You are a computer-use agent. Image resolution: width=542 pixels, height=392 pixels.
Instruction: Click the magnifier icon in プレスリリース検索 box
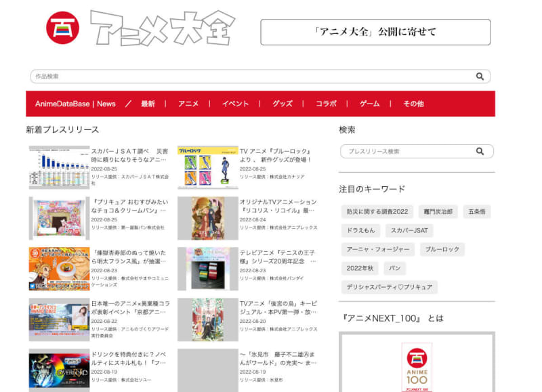[480, 151]
